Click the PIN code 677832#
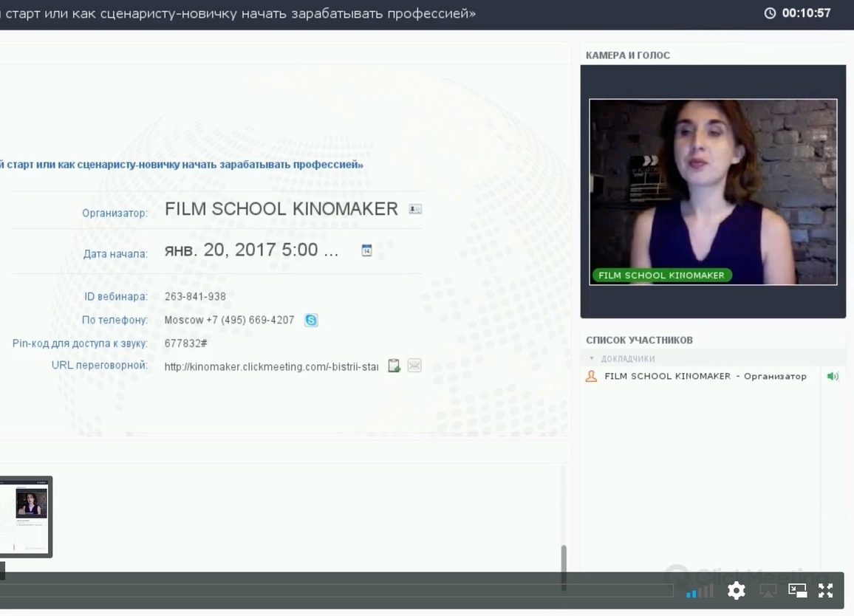 coord(185,343)
